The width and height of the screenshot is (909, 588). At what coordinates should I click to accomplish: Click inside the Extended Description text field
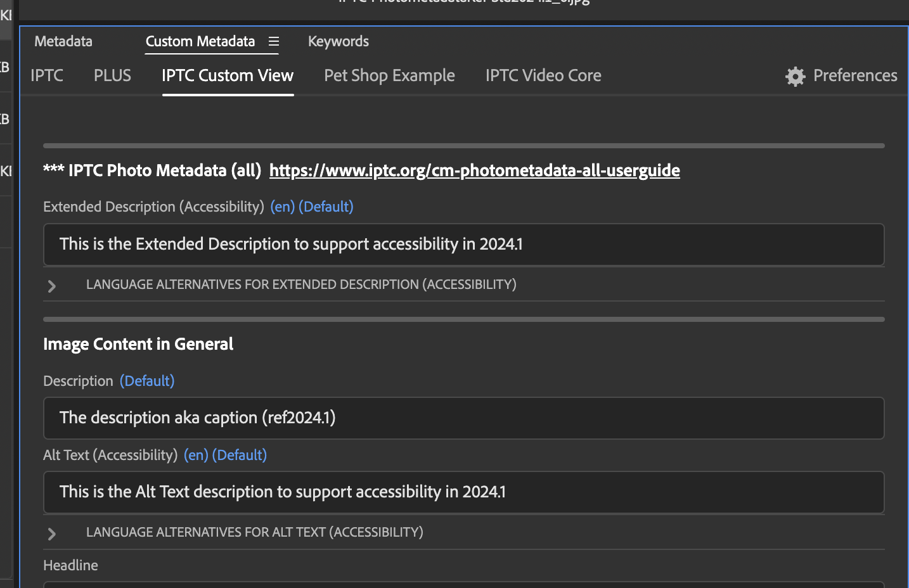click(x=463, y=245)
